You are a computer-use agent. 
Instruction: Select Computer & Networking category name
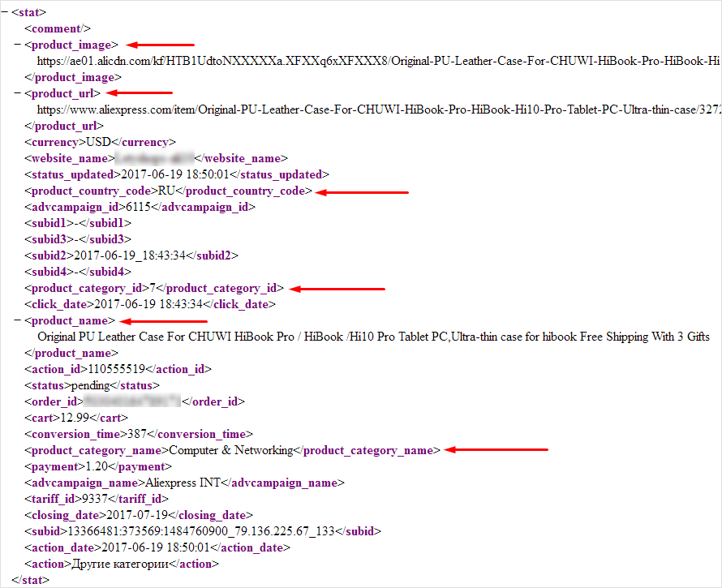pyautogui.click(x=231, y=450)
